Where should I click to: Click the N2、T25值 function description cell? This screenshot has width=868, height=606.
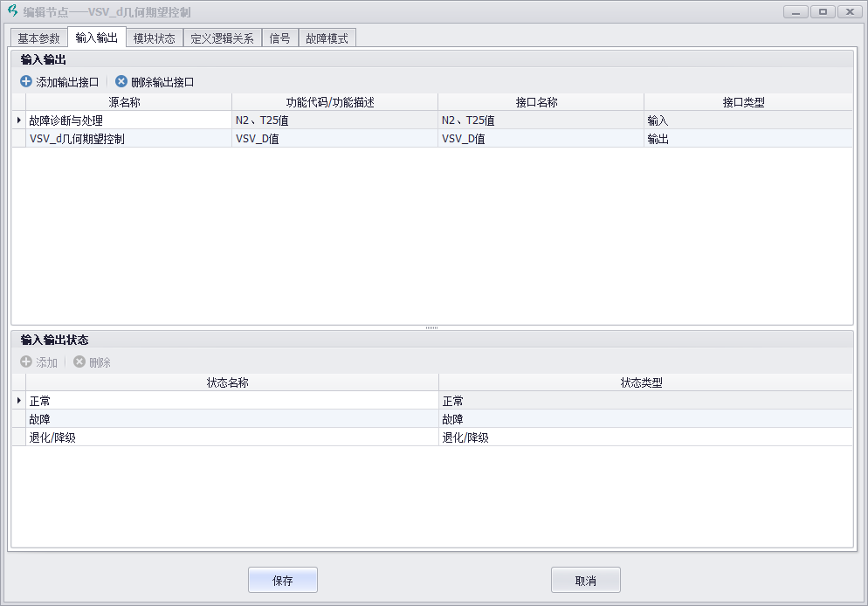[335, 121]
